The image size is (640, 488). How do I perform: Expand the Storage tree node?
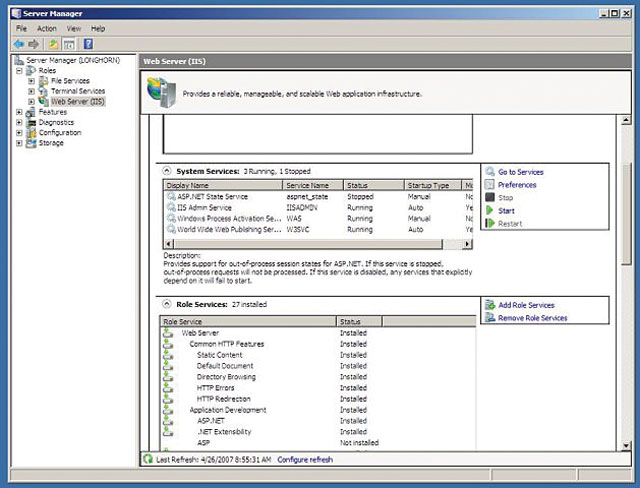[x=19, y=143]
